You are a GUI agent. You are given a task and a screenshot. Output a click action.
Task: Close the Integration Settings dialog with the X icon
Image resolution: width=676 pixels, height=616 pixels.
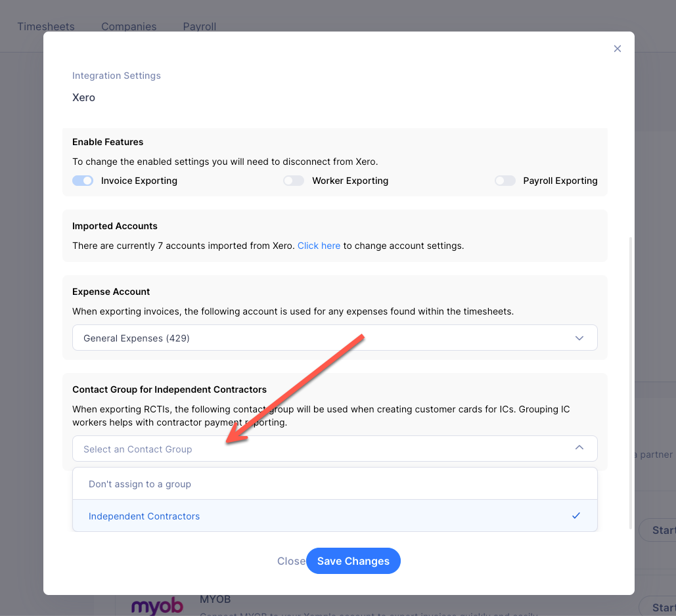[x=618, y=49]
